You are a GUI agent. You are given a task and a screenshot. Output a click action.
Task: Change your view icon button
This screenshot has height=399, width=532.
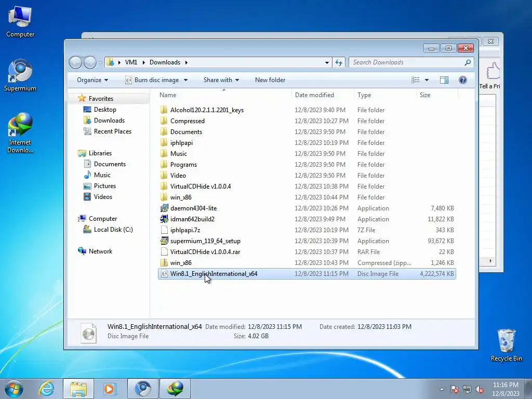415,80
